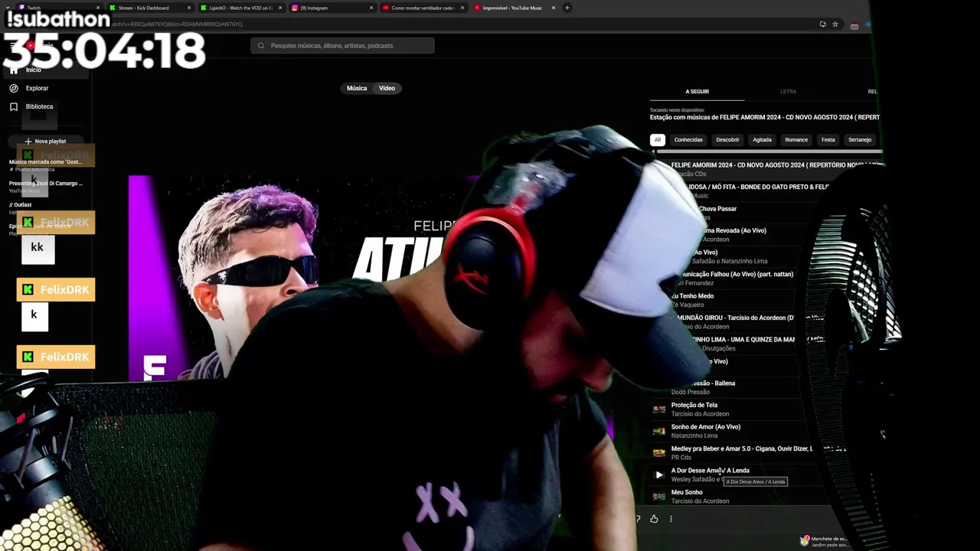Close the Instagram browser tab

coord(371,8)
